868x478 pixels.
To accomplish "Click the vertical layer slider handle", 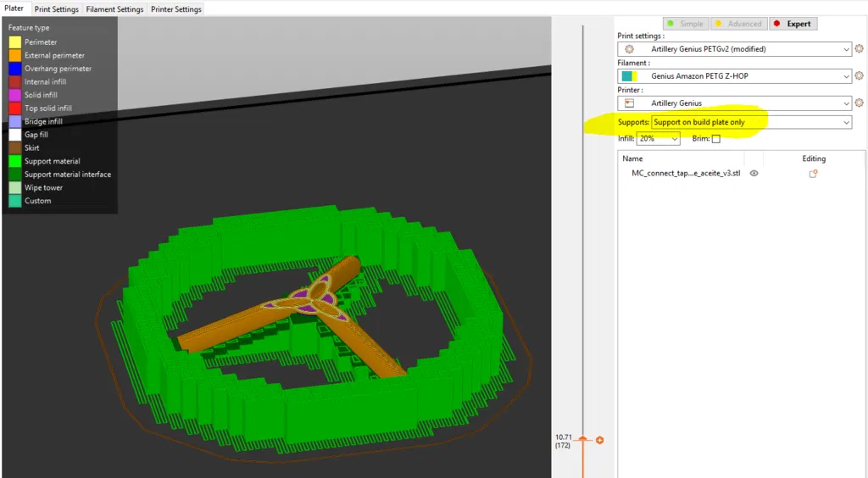I will coord(582,439).
